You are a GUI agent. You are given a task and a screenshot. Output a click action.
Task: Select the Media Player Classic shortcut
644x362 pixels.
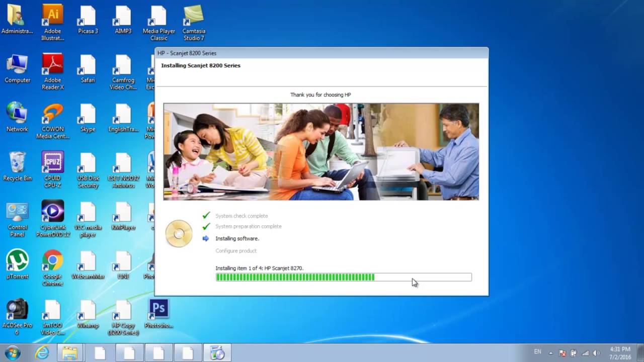158,23
